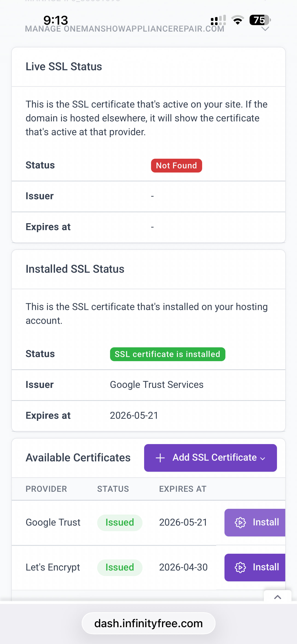
Task: Click the STATUS column header in Available Certificates
Action: tap(113, 489)
